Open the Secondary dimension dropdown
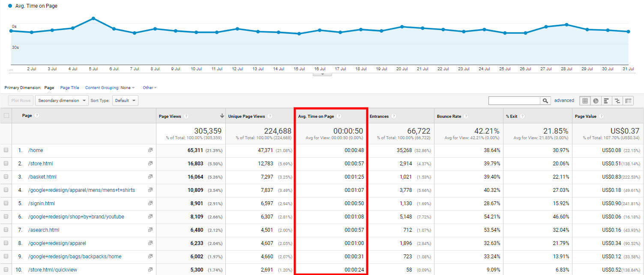The image size is (644, 275). pyautogui.click(x=61, y=101)
